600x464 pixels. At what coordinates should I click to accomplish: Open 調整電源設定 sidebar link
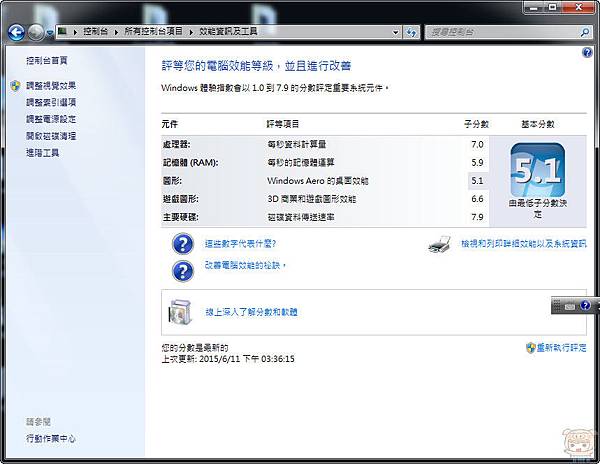[51, 119]
